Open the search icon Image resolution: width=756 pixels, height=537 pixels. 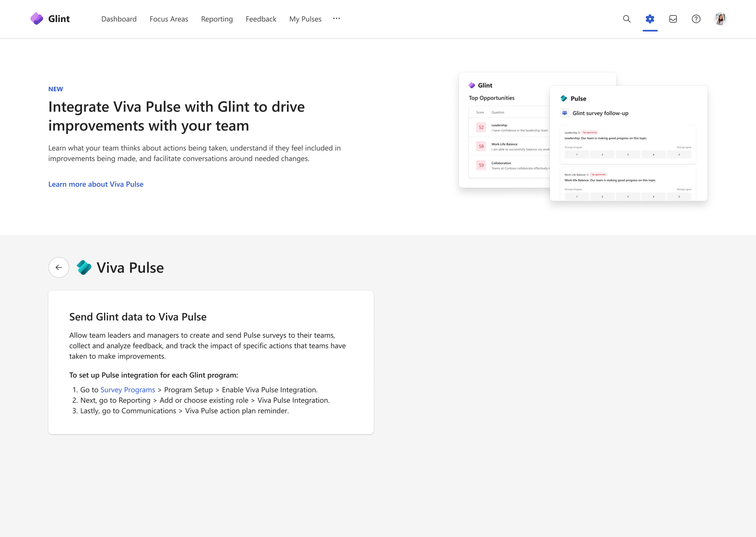(626, 19)
